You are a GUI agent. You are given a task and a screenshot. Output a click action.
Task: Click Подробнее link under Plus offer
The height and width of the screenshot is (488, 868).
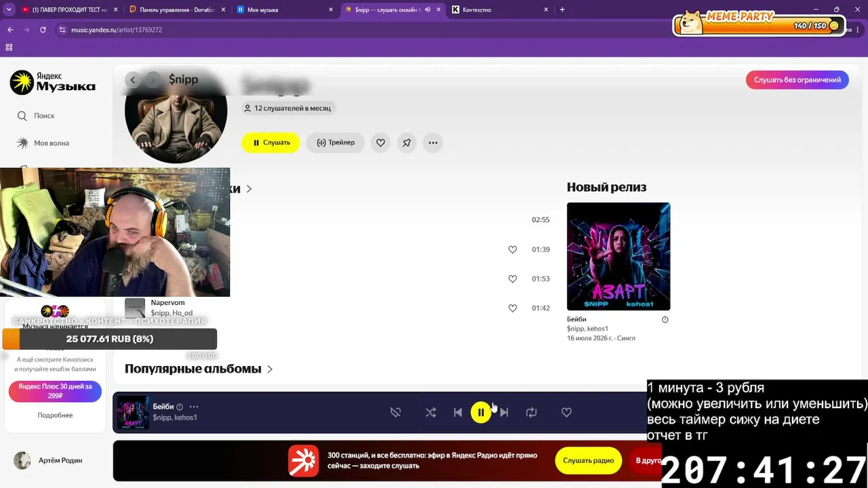point(55,415)
